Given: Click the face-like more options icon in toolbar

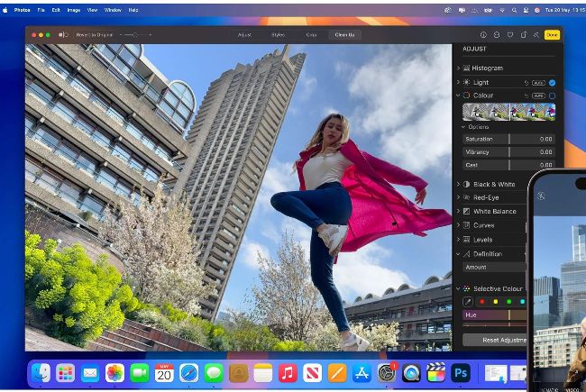Looking at the screenshot, I should click(x=497, y=35).
